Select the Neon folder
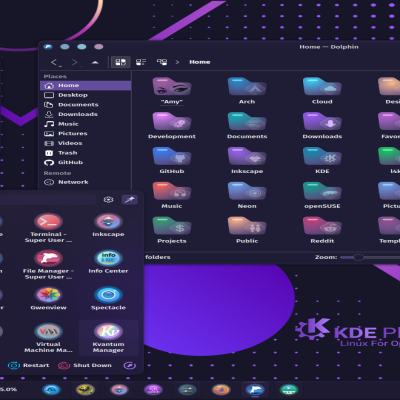The image size is (400, 400). tap(247, 195)
